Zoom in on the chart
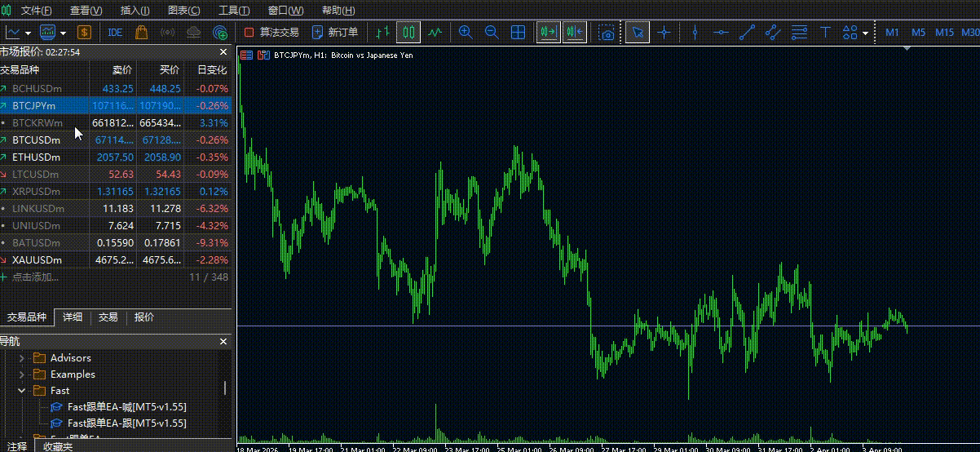The height and width of the screenshot is (452, 980). 466,33
